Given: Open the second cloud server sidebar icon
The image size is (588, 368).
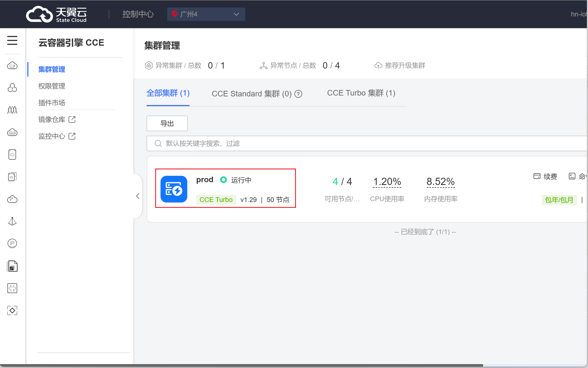Looking at the screenshot, I should tap(12, 132).
